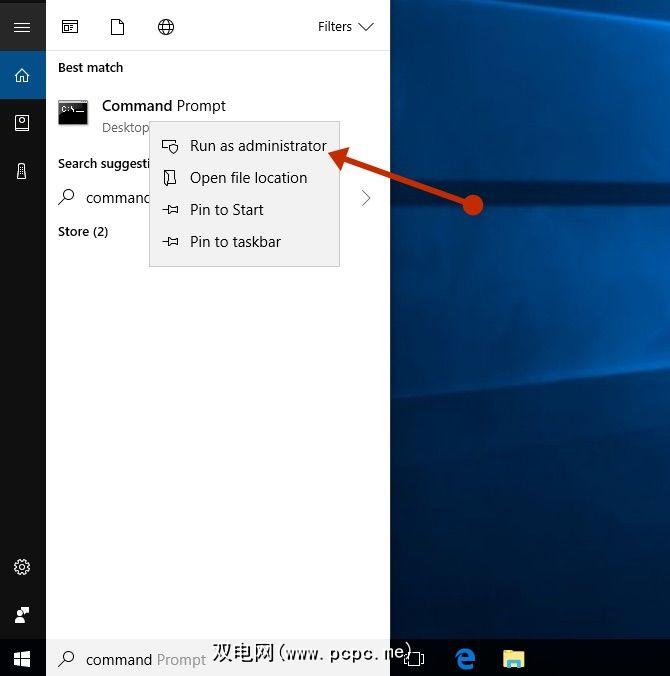670x676 pixels.
Task: Select Pin to Start
Action: tap(244, 210)
